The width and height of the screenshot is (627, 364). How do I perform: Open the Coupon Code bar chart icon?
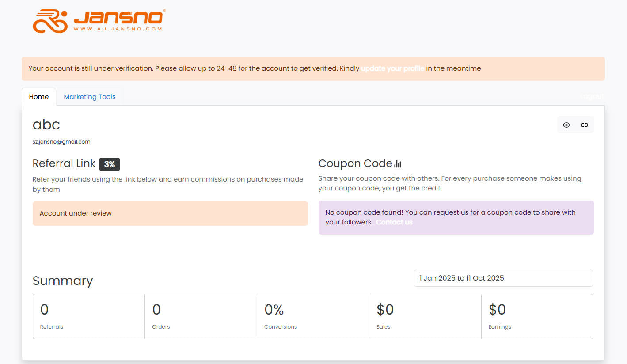(398, 164)
